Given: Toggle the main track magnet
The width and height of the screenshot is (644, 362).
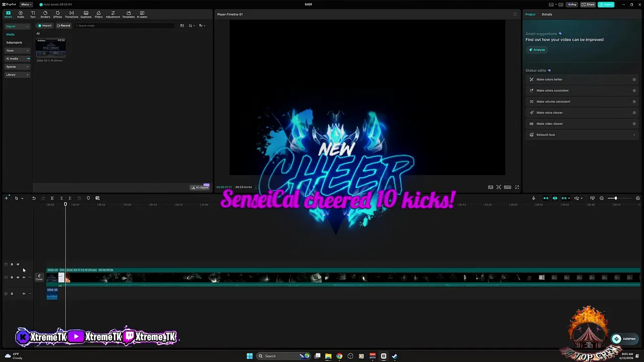Looking at the screenshot, I should 546,198.
